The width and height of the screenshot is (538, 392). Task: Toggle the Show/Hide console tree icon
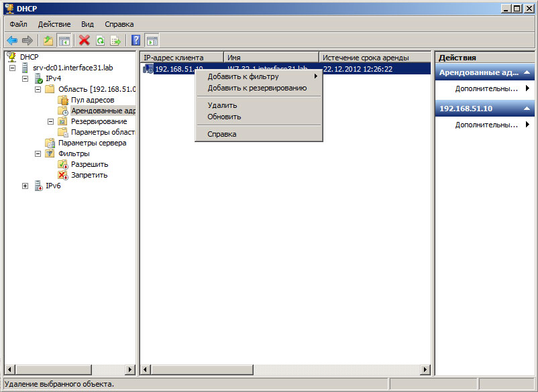coord(64,40)
